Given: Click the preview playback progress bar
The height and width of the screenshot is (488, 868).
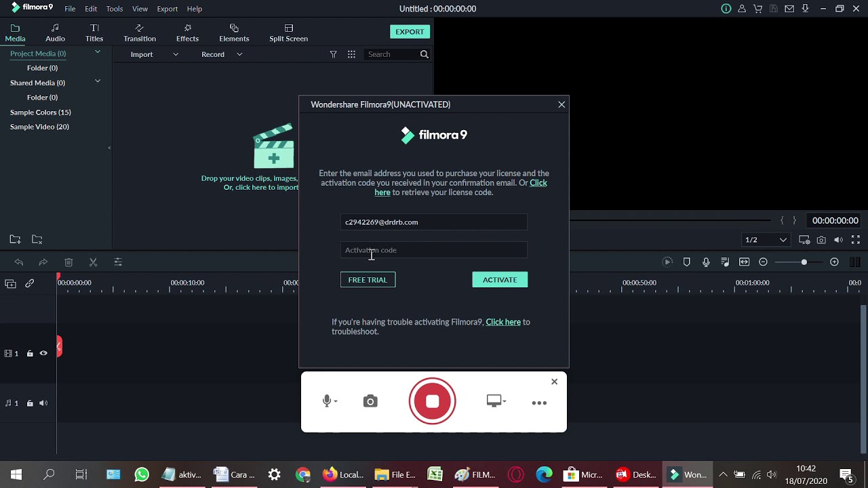Looking at the screenshot, I should click(670, 220).
